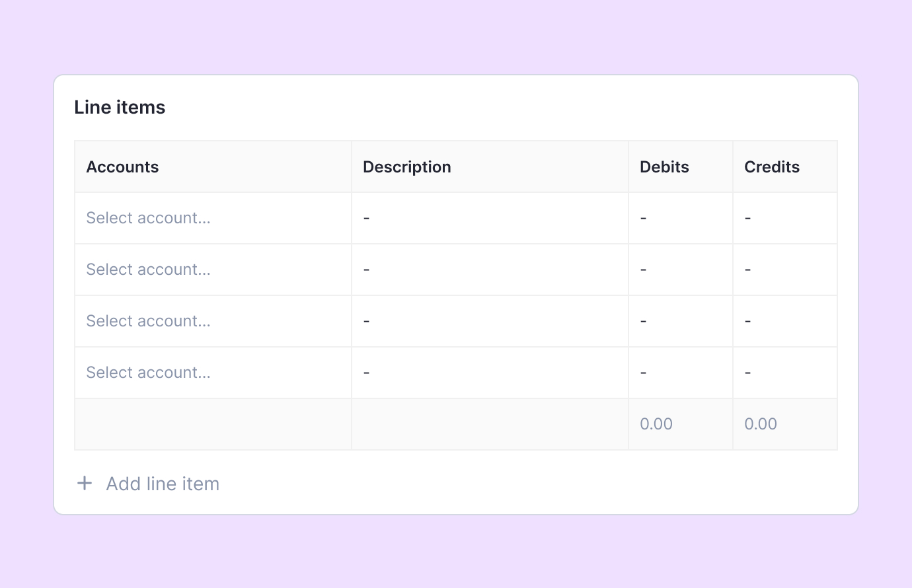Image resolution: width=912 pixels, height=588 pixels.
Task: Click the plus icon beside Add line item
Action: click(x=85, y=484)
